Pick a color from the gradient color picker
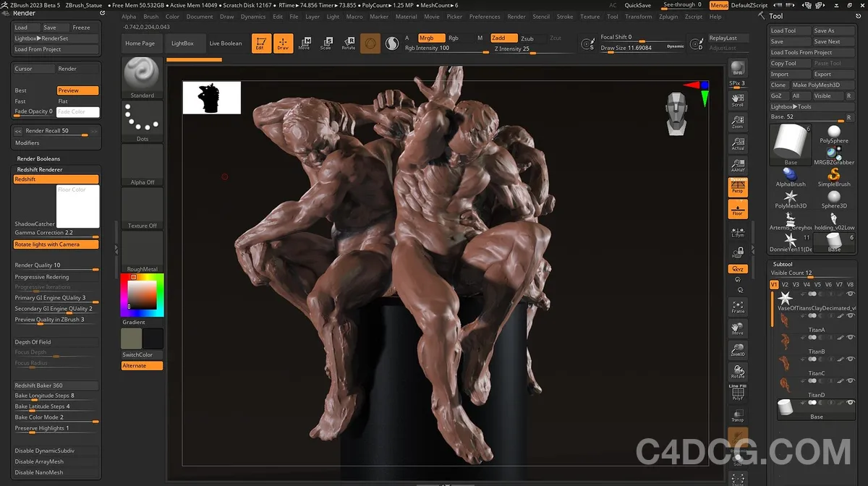This screenshot has height=486, width=868. (142, 293)
